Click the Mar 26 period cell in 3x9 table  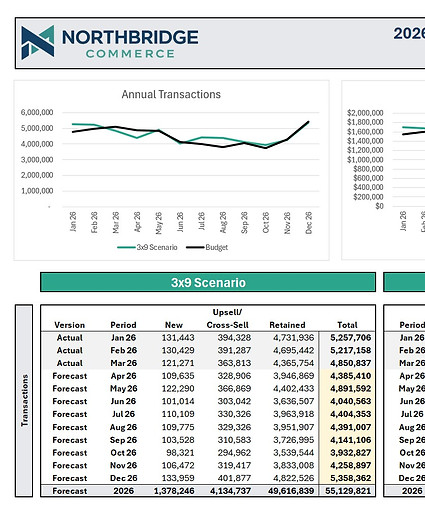coord(123,363)
